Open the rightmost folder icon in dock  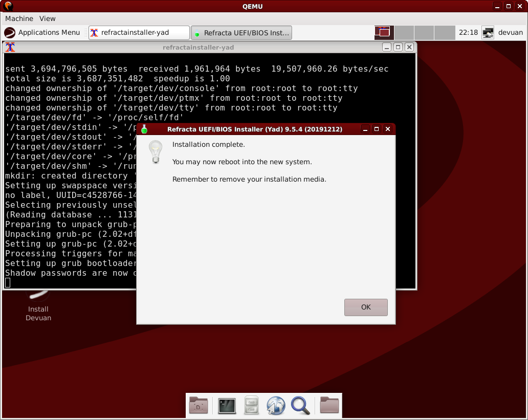[329, 406]
